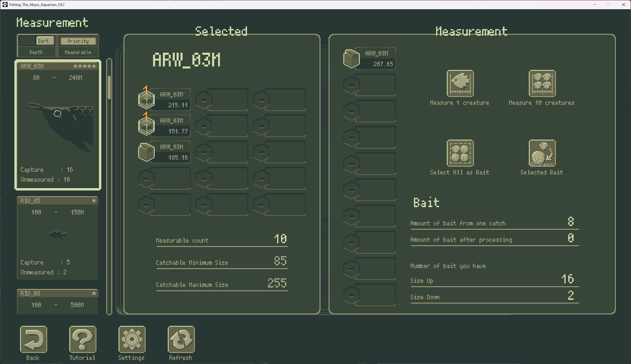Select the cube icon on the 215.11 entry

146,99
